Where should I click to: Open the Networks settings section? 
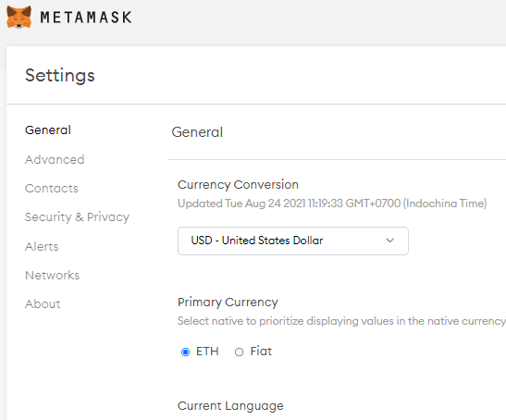coord(53,276)
